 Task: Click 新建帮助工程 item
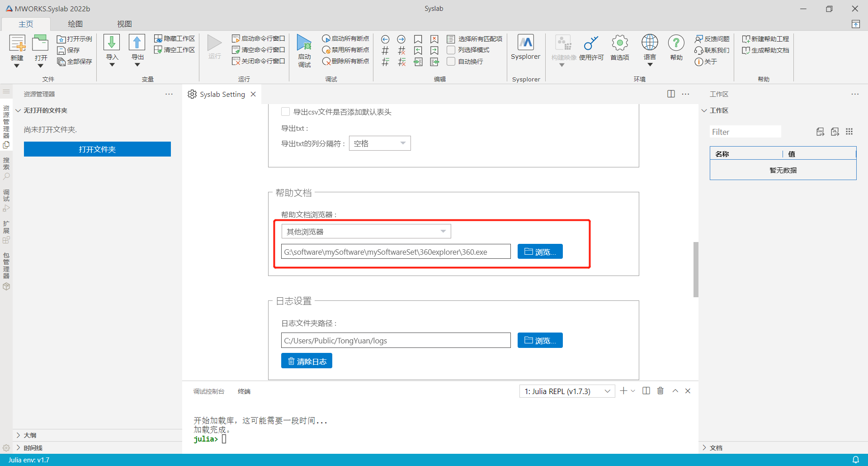[766, 39]
